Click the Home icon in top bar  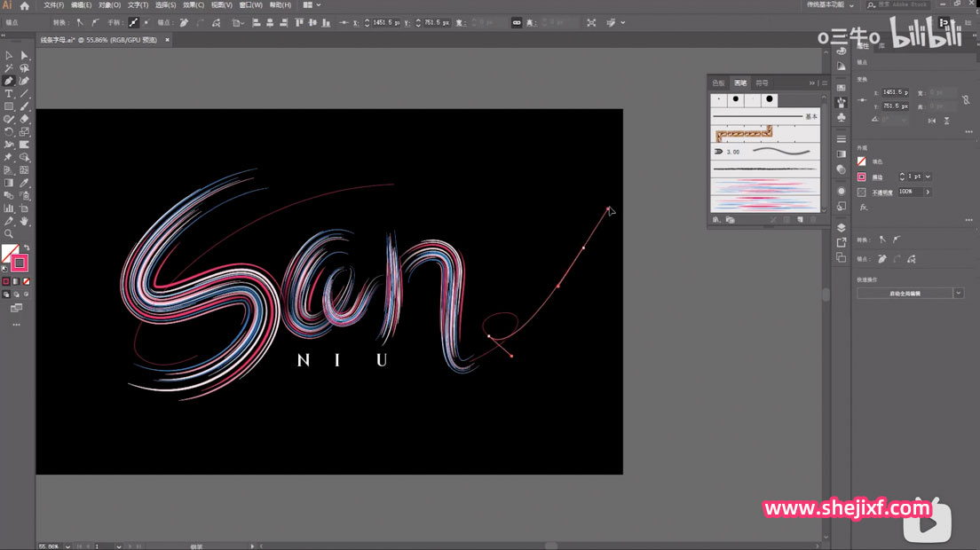pos(25,5)
